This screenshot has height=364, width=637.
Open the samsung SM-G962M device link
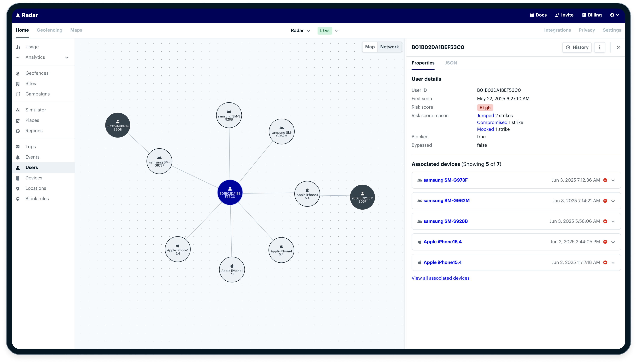point(446,201)
